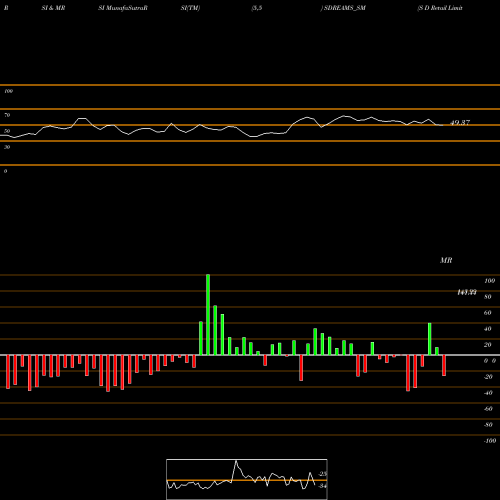Click the -34 value in mini chart
This screenshot has height=500, width=500.
coord(322,486)
